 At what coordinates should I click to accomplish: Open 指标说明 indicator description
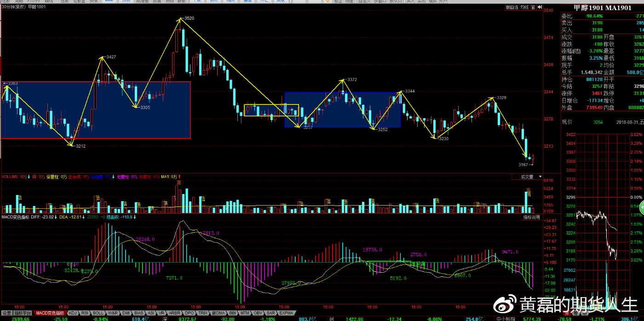[532, 217]
